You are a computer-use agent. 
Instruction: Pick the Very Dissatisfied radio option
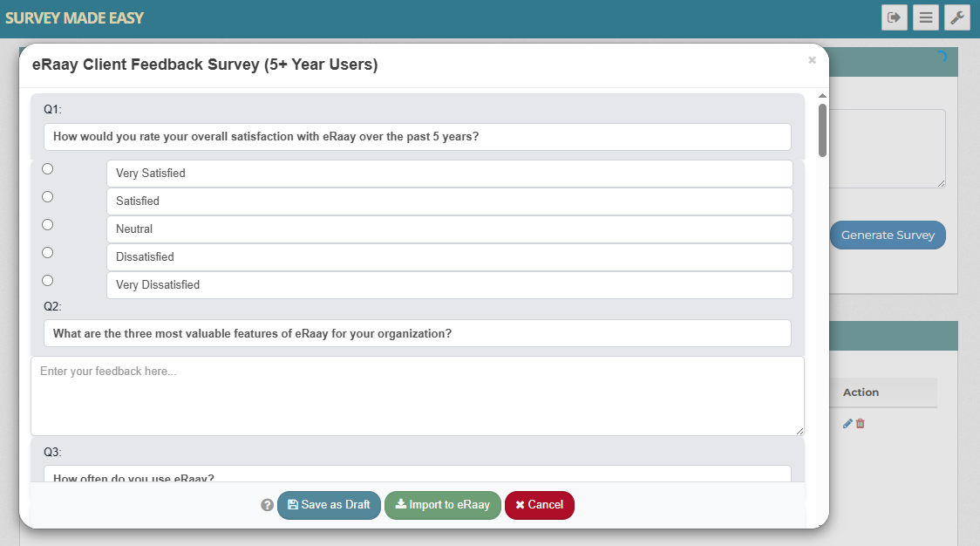click(x=47, y=280)
